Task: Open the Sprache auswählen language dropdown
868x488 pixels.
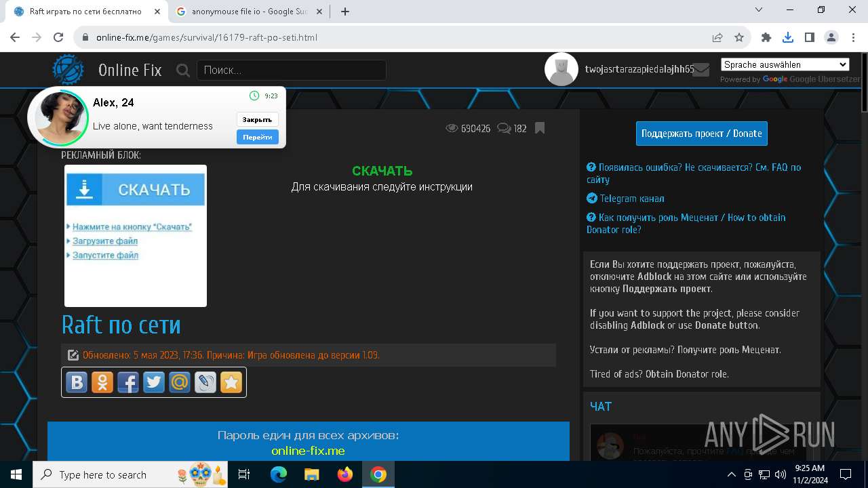Action: click(785, 64)
